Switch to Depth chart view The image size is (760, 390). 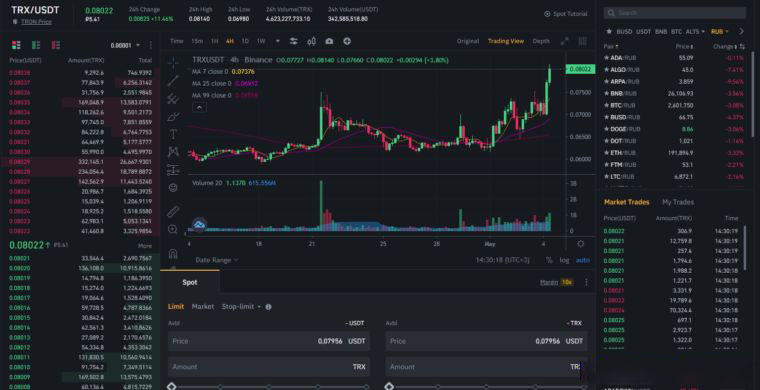pos(541,41)
